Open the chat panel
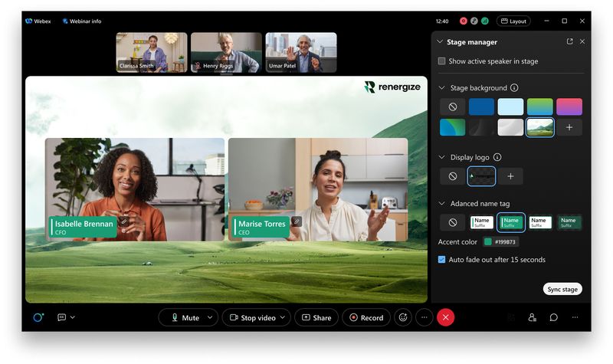613x364 pixels. [x=553, y=317]
